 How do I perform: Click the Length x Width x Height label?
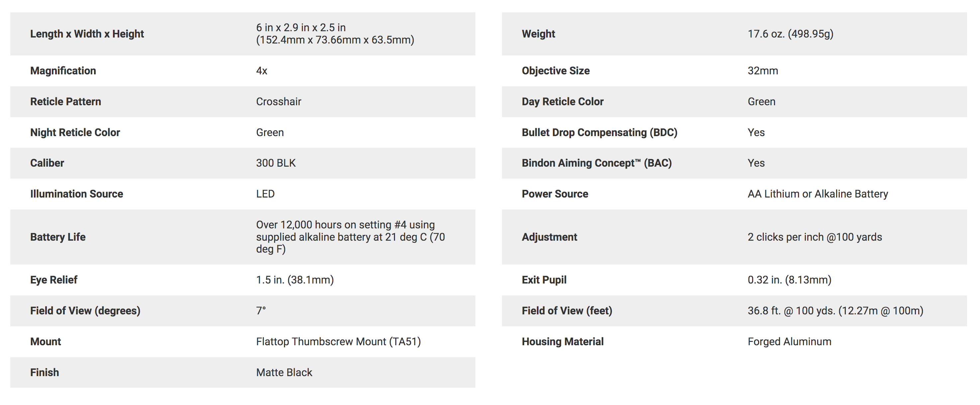click(87, 34)
